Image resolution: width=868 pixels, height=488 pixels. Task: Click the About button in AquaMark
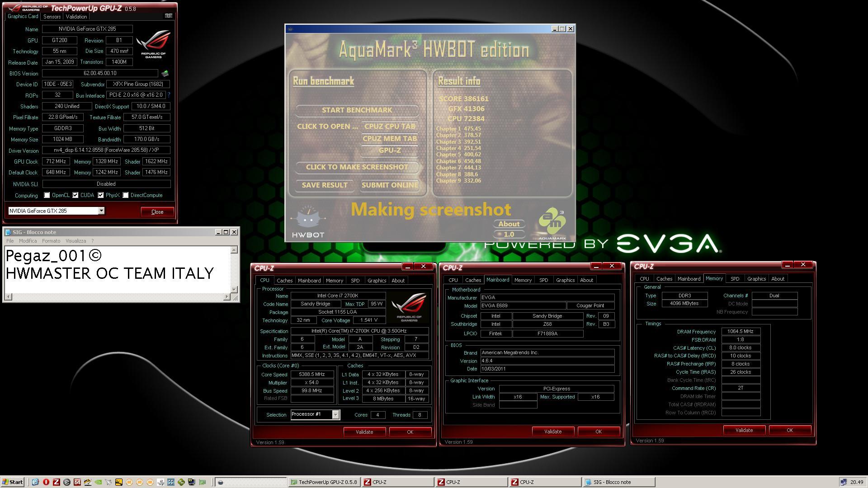click(509, 224)
